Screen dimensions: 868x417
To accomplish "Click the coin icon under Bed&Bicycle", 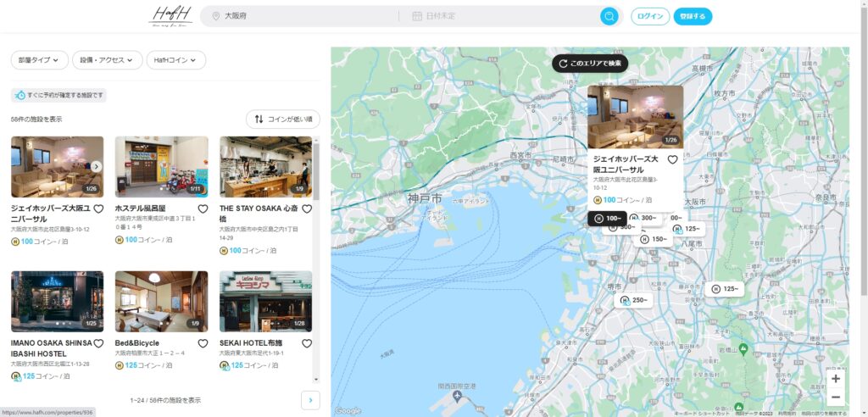I will (x=119, y=365).
